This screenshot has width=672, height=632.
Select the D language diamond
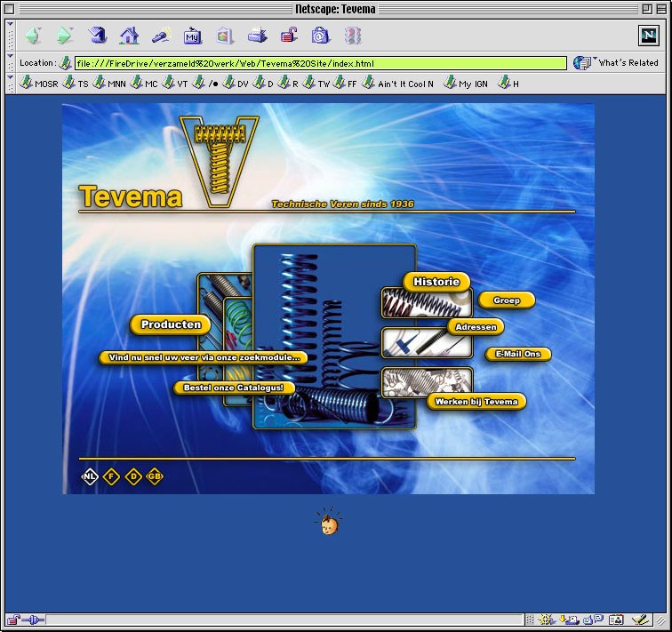(133, 476)
